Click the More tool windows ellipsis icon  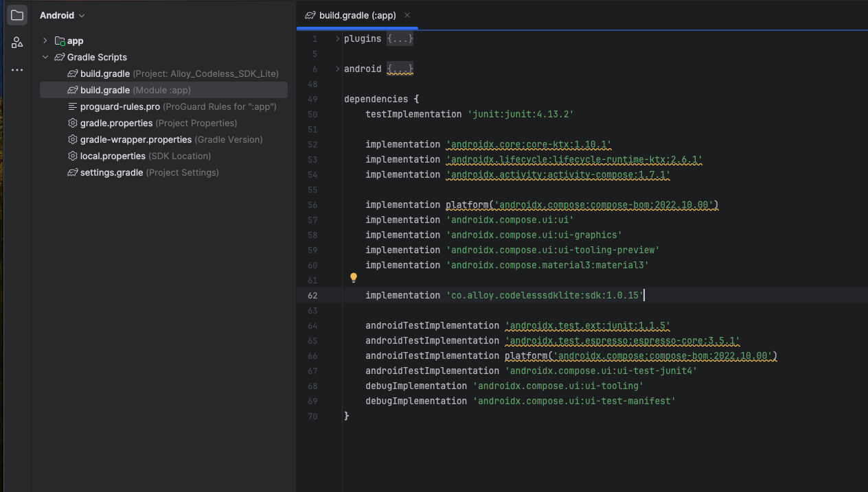tap(17, 70)
